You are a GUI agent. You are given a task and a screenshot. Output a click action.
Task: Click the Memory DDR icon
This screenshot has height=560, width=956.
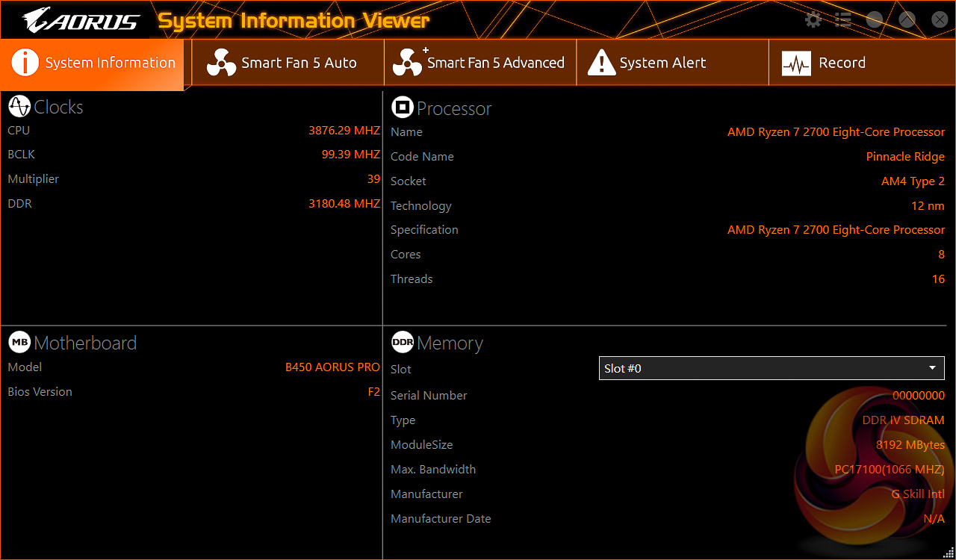point(403,343)
